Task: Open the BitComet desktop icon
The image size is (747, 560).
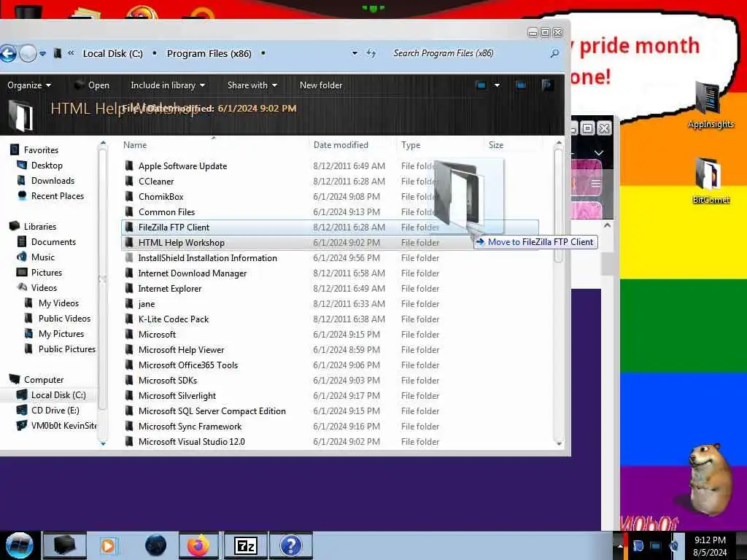Action: click(x=711, y=181)
